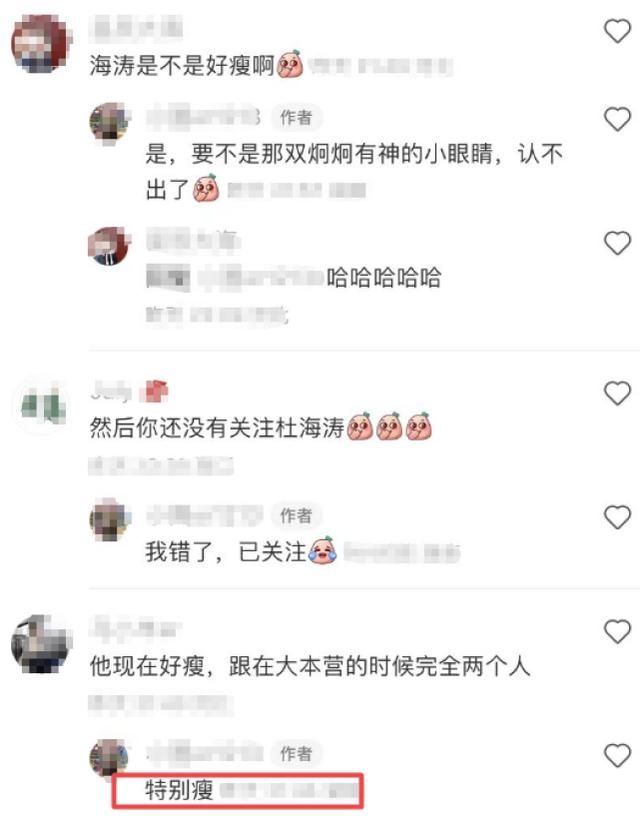Open the avatar of the '海涛是不是好瘦啊' commenter
The image size is (640, 816).
pos(42,43)
